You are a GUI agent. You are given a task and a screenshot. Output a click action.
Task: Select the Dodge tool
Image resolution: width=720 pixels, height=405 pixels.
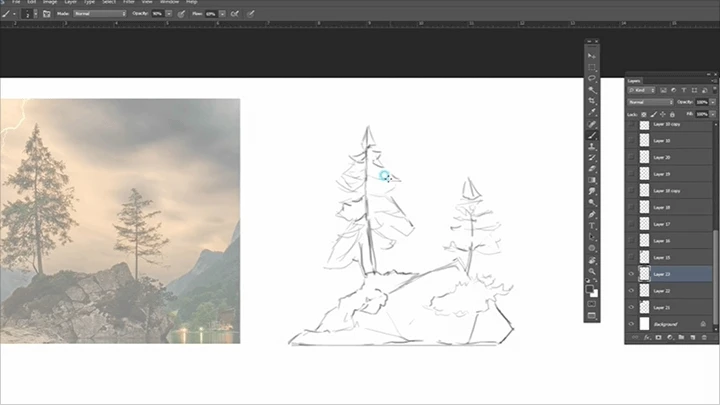point(592,202)
